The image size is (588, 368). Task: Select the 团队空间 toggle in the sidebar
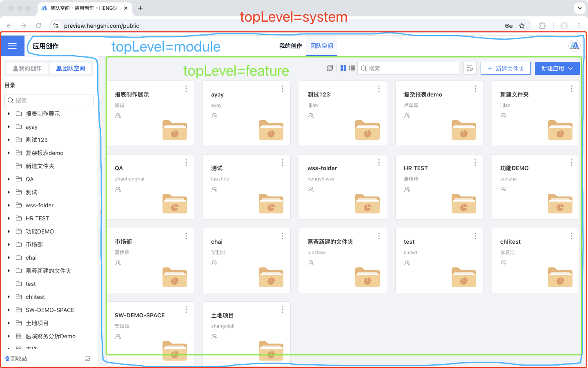click(71, 68)
